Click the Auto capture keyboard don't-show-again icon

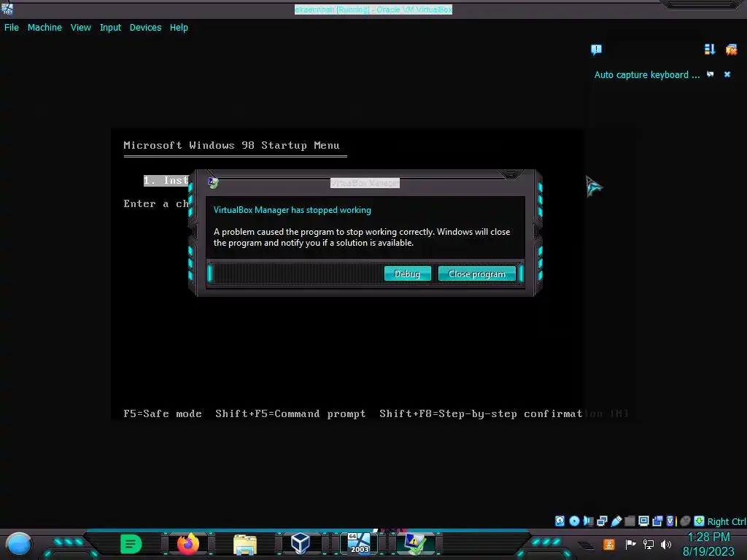[711, 74]
